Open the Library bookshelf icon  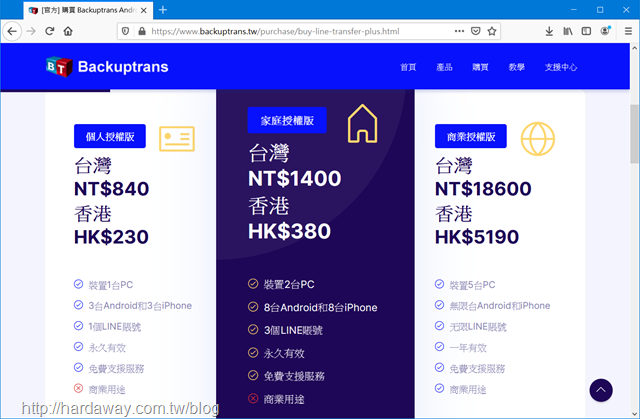click(x=568, y=31)
